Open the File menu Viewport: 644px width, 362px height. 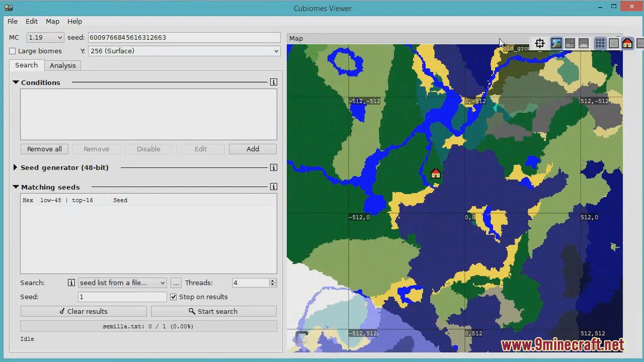click(x=13, y=21)
